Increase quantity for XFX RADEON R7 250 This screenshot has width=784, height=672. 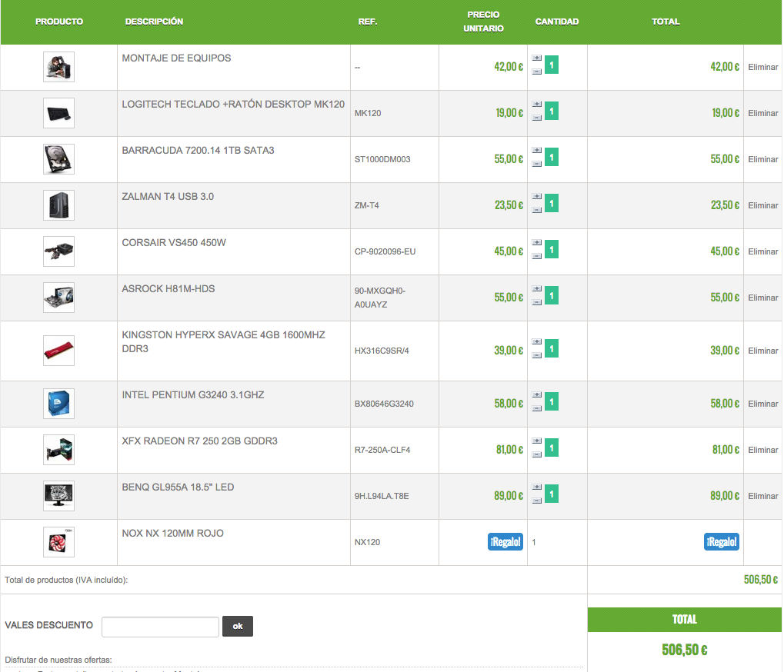[x=536, y=441]
